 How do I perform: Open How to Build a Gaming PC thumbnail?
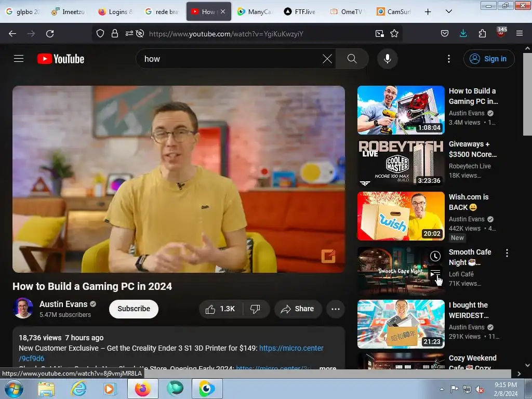[401, 110]
